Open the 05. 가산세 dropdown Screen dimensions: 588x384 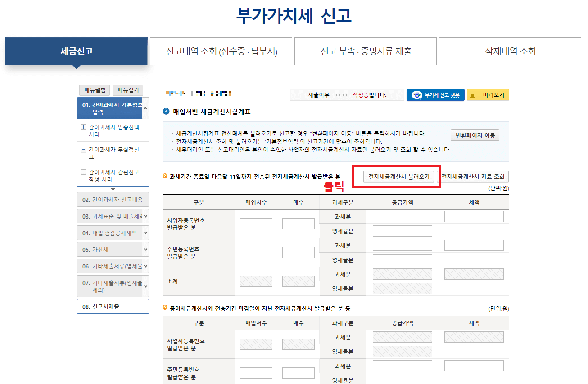coord(113,249)
